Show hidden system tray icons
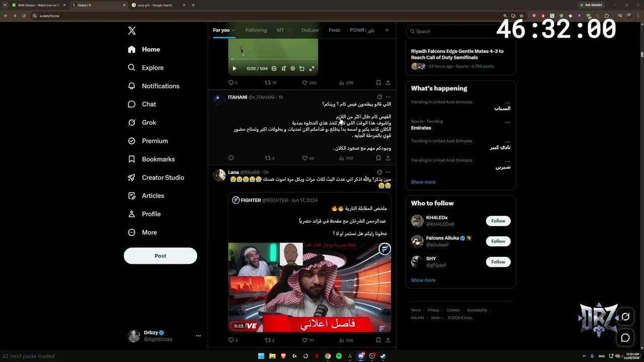644x362 pixels. coord(584,356)
